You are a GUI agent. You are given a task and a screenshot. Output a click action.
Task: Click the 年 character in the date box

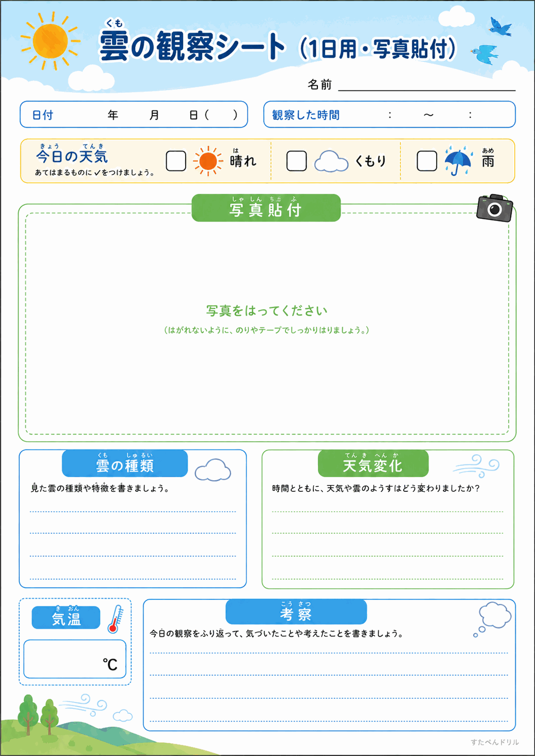point(113,115)
